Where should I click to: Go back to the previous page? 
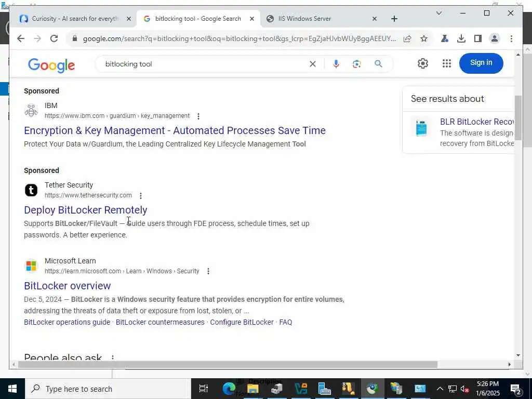(21, 38)
